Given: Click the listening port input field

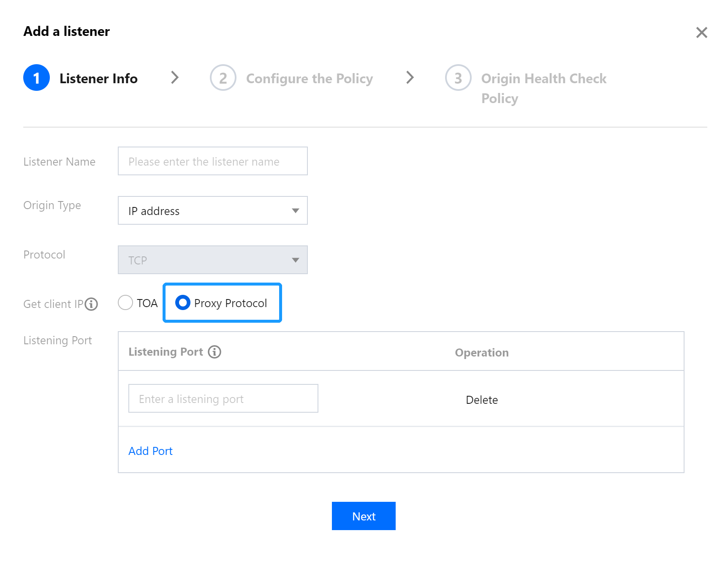Looking at the screenshot, I should click(x=223, y=399).
